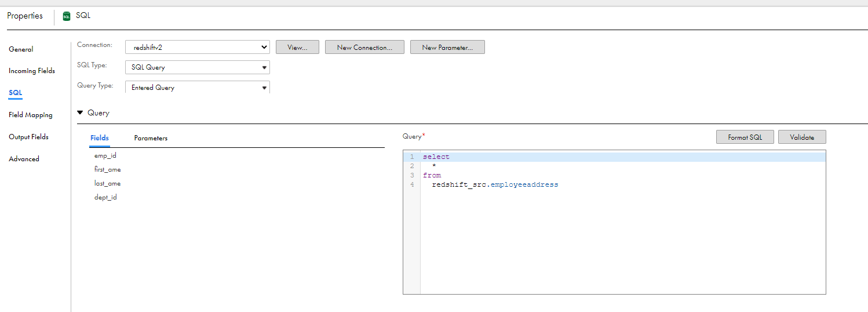Click the Validate button
Image resolution: width=868 pixels, height=312 pixels.
pyautogui.click(x=802, y=137)
